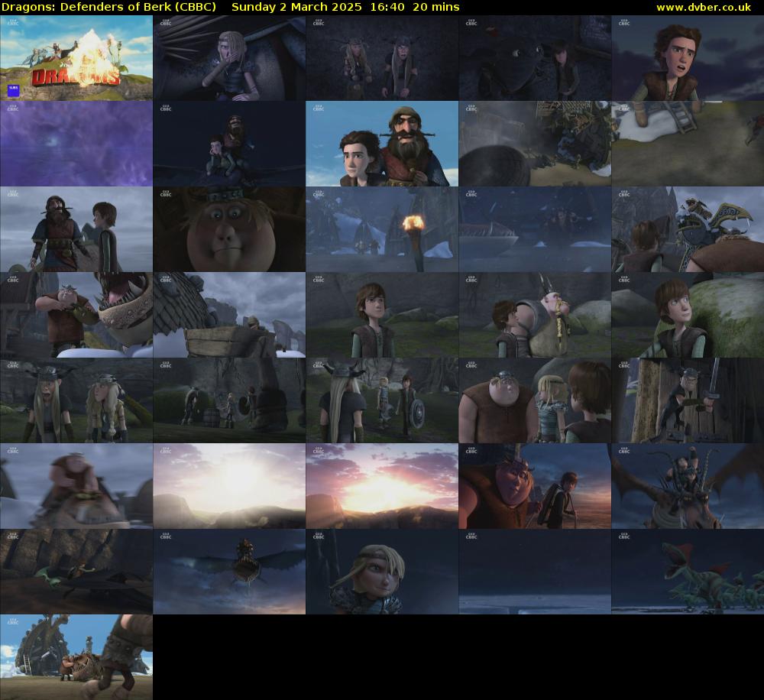Click the title 'Dragons: Defenders of Berk (CBBC)'

click(109, 8)
